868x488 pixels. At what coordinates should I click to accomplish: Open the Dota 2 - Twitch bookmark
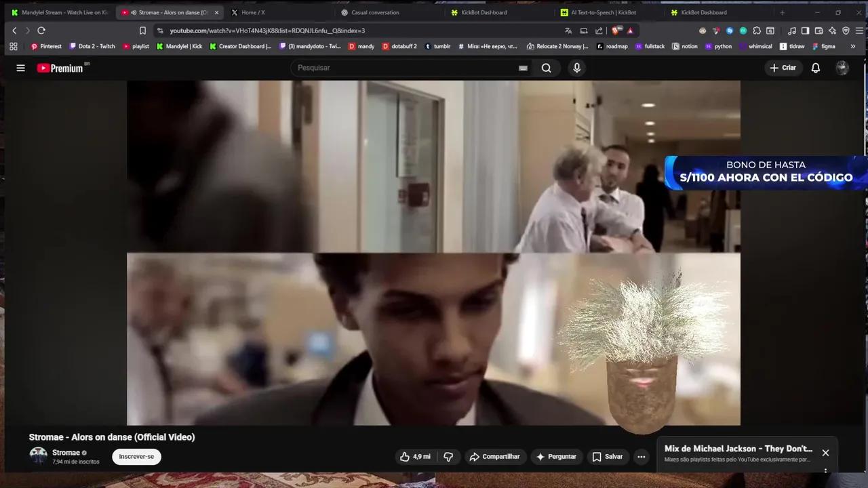[92, 46]
